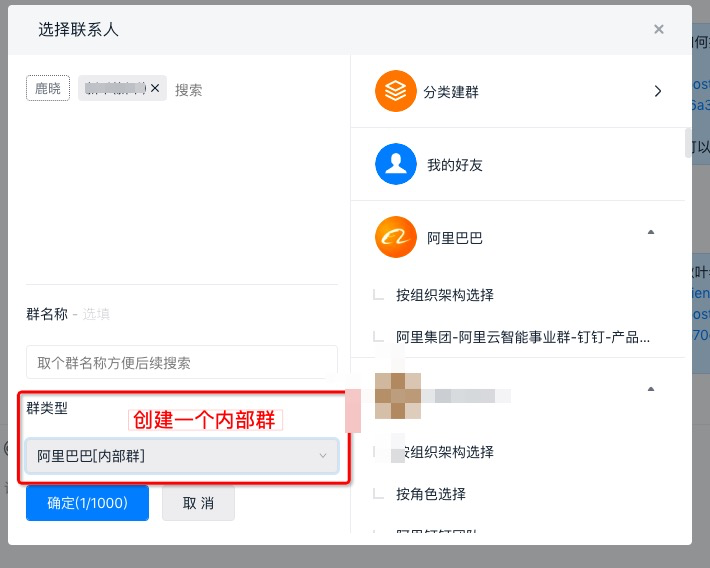Click the 群名称 input box
The image size is (710, 568).
tap(182, 362)
